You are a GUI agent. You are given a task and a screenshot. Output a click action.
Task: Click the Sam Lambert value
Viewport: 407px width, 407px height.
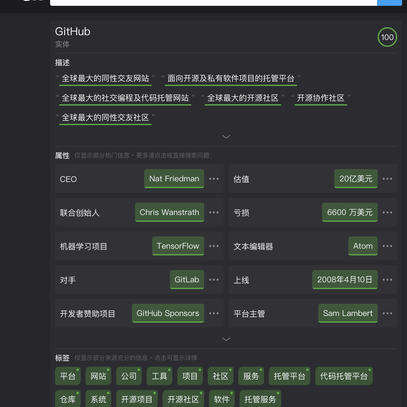pyautogui.click(x=348, y=313)
